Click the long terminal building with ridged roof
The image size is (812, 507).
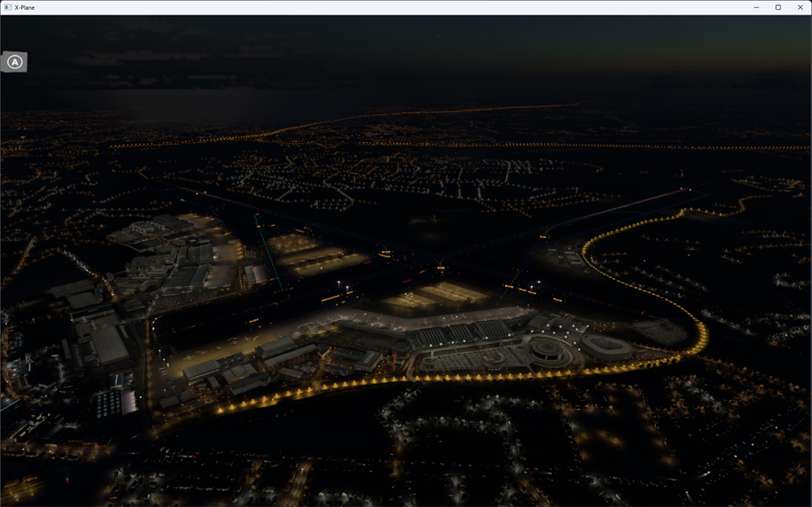pyautogui.click(x=459, y=331)
